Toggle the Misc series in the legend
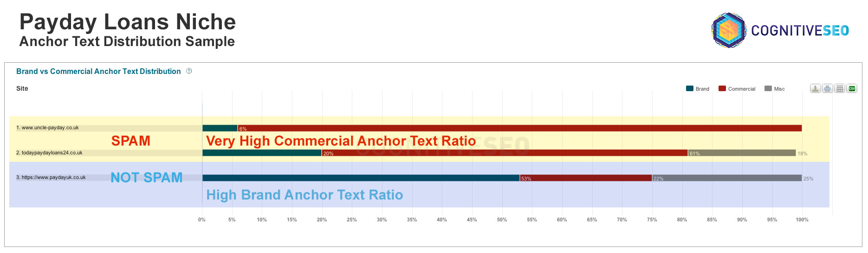This screenshot has height=253, width=868. tap(775, 89)
